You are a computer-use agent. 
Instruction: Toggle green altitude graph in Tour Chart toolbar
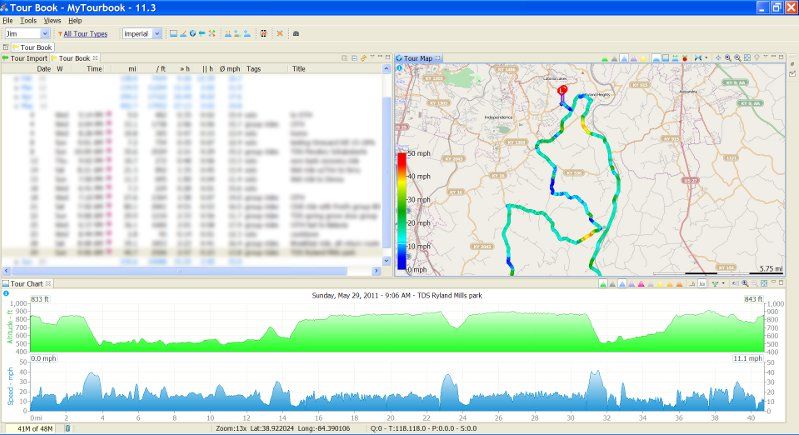coord(603,284)
